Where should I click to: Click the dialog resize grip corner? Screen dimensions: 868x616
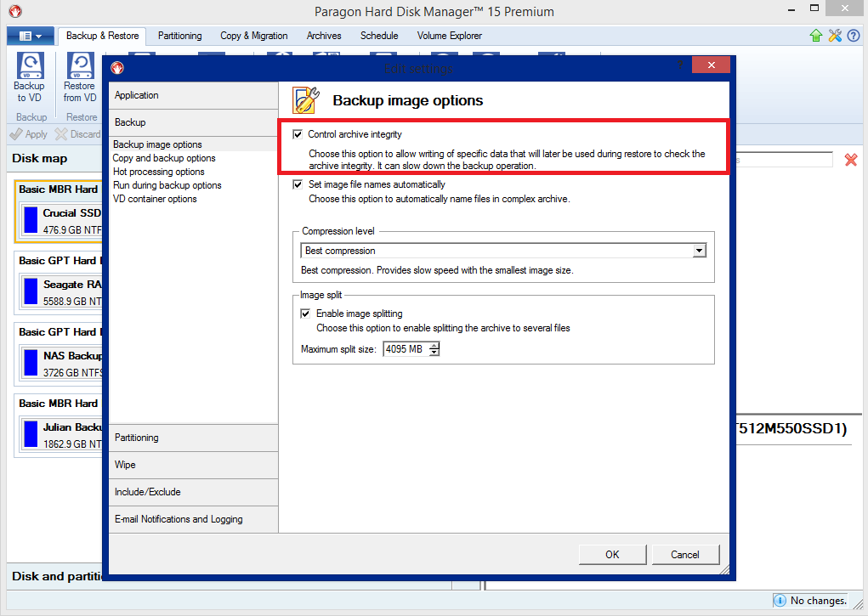pyautogui.click(x=724, y=569)
